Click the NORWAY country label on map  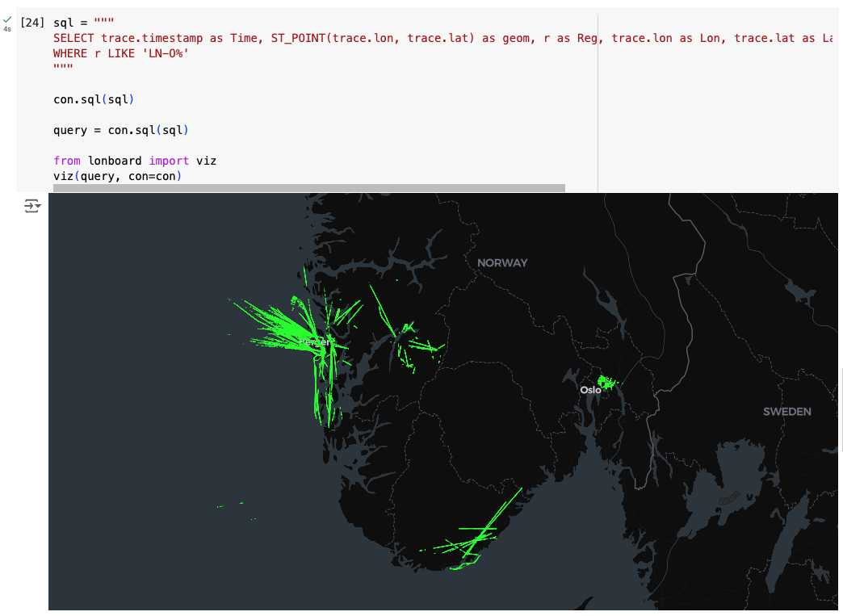[x=501, y=263]
